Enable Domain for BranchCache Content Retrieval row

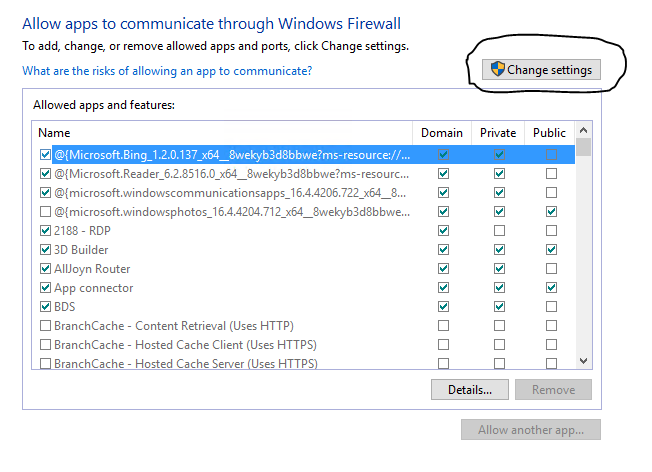coord(444,326)
